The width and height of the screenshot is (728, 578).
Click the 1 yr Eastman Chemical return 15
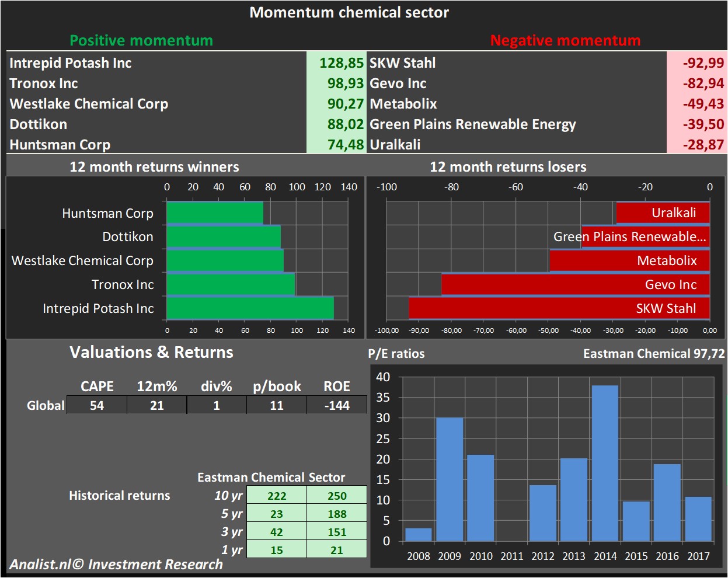pyautogui.click(x=277, y=550)
